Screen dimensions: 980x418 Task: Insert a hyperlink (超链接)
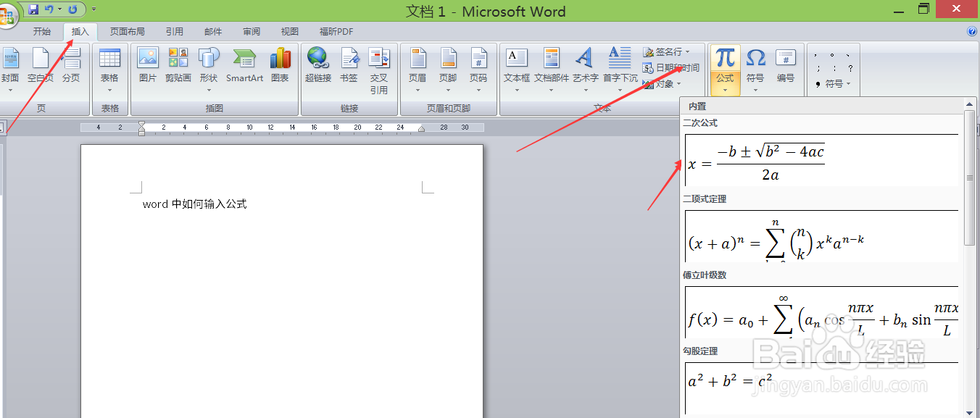pyautogui.click(x=318, y=67)
